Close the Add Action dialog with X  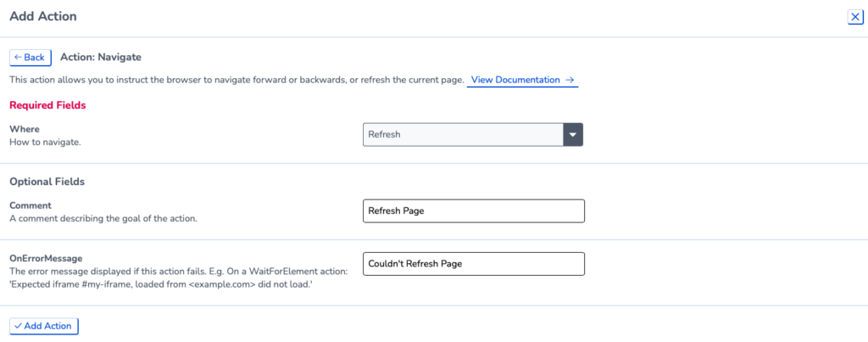(x=855, y=17)
